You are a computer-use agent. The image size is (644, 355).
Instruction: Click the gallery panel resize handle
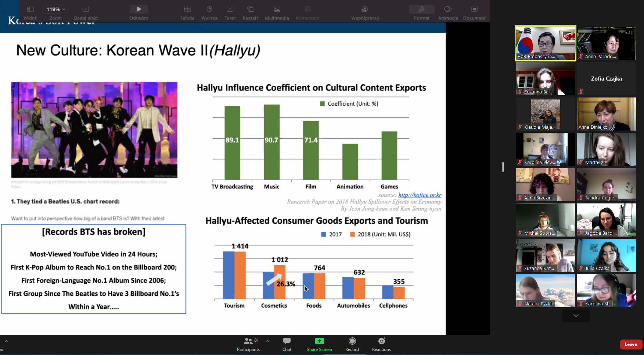point(503,167)
